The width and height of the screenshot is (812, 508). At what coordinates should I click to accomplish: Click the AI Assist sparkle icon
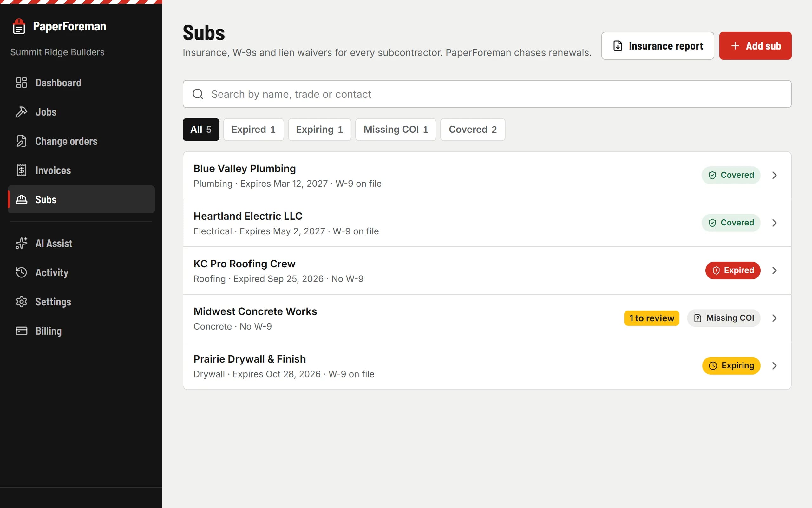[x=22, y=243]
